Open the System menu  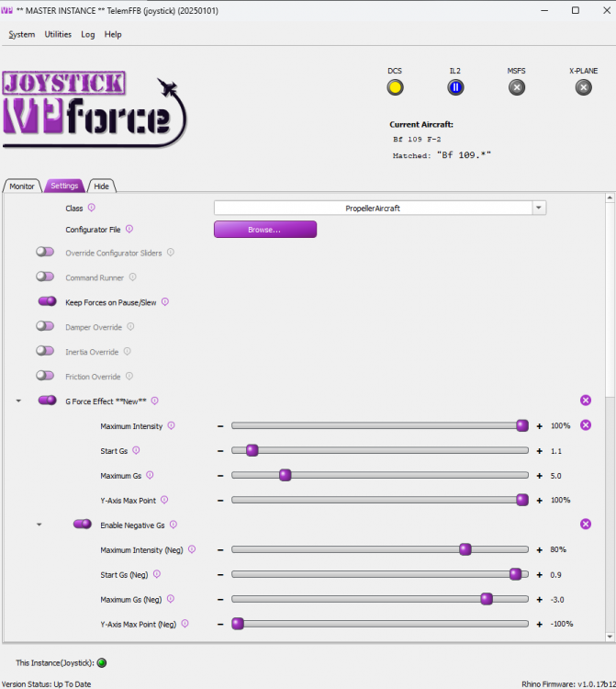pyautogui.click(x=21, y=34)
